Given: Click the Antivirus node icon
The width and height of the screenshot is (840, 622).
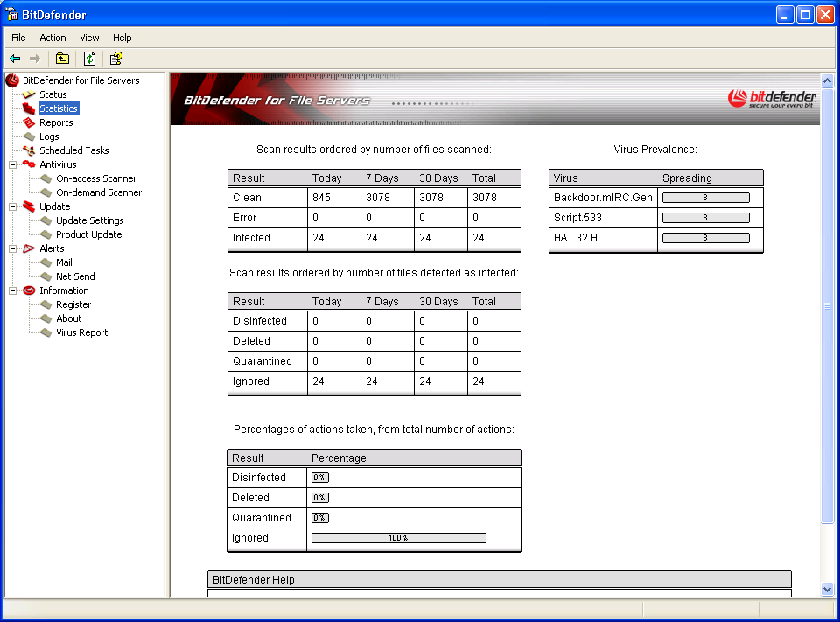Looking at the screenshot, I should pyautogui.click(x=29, y=164).
